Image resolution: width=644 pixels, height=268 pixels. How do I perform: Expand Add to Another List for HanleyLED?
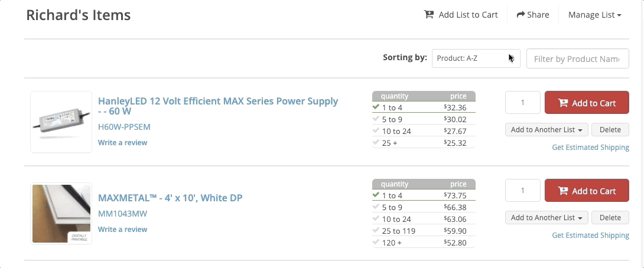[x=547, y=130]
